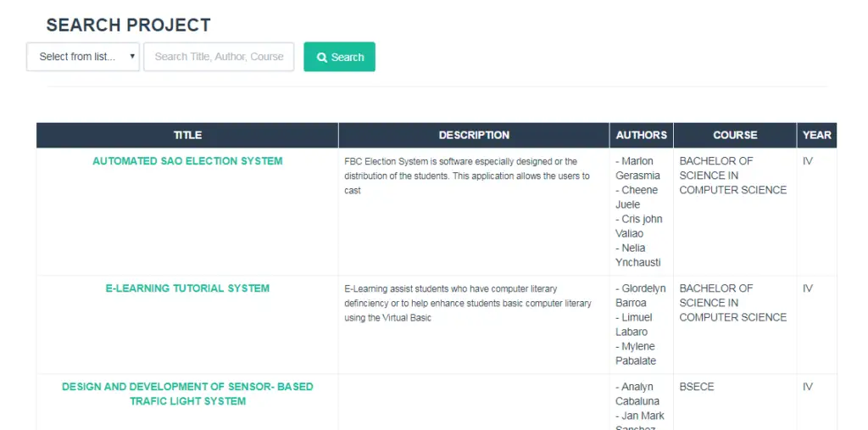Click the TITLE column header
Viewport: 868px width, 430px height.
click(x=187, y=135)
